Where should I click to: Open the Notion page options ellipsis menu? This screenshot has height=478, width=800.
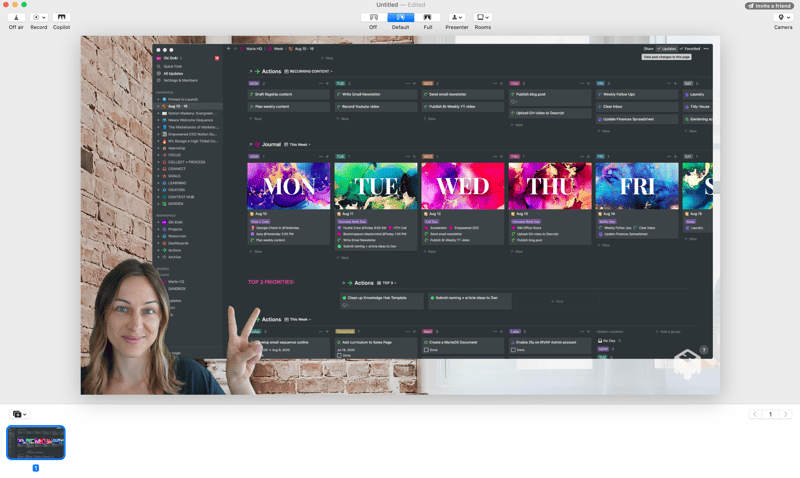pos(706,49)
